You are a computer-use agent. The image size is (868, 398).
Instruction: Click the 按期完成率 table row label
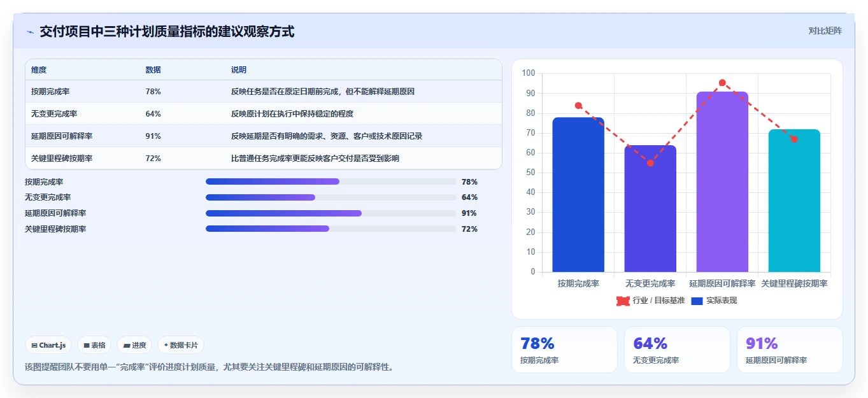tap(50, 92)
